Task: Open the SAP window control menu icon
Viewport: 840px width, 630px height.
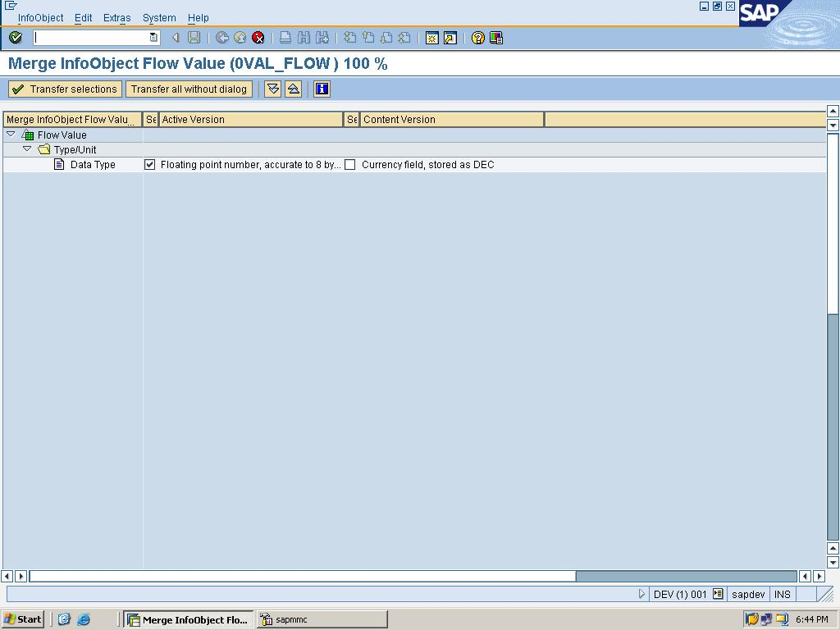Action: point(11,6)
